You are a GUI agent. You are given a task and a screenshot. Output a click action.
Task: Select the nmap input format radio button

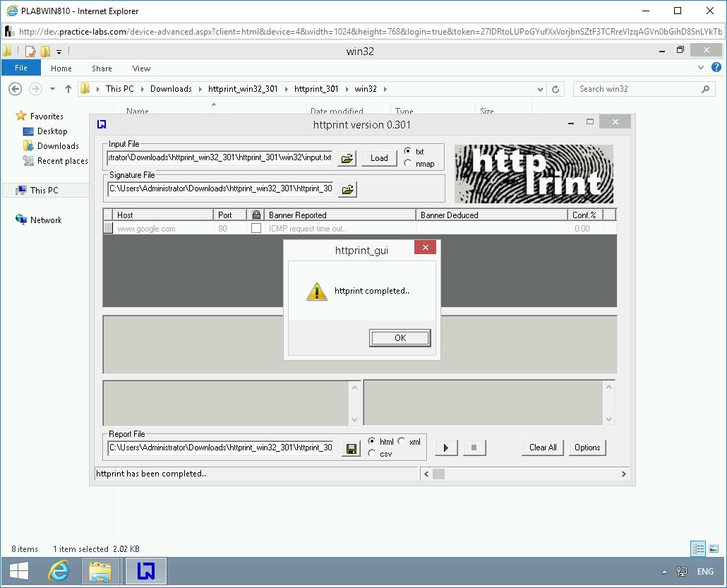tap(407, 164)
